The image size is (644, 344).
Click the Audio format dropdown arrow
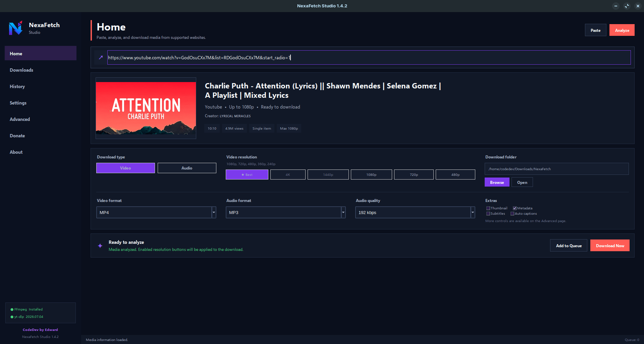[343, 212]
